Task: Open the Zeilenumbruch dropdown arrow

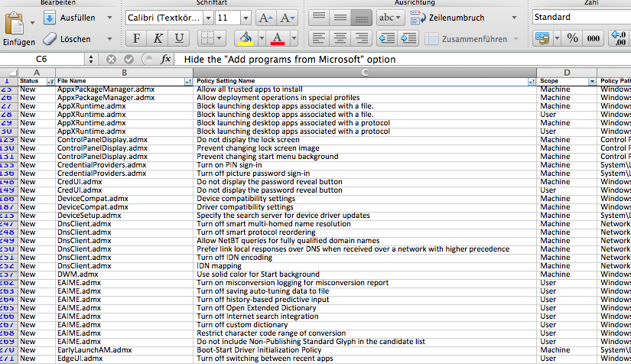Action: pyautogui.click(x=514, y=18)
